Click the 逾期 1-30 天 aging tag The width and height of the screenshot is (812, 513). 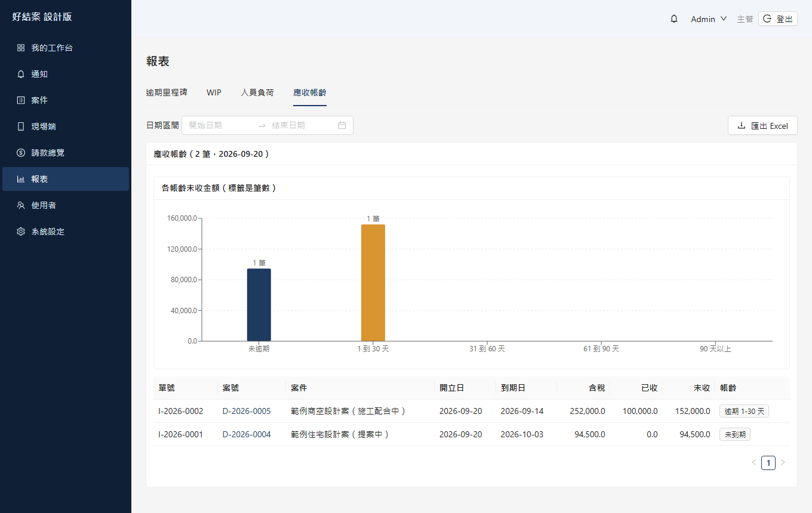pos(745,411)
